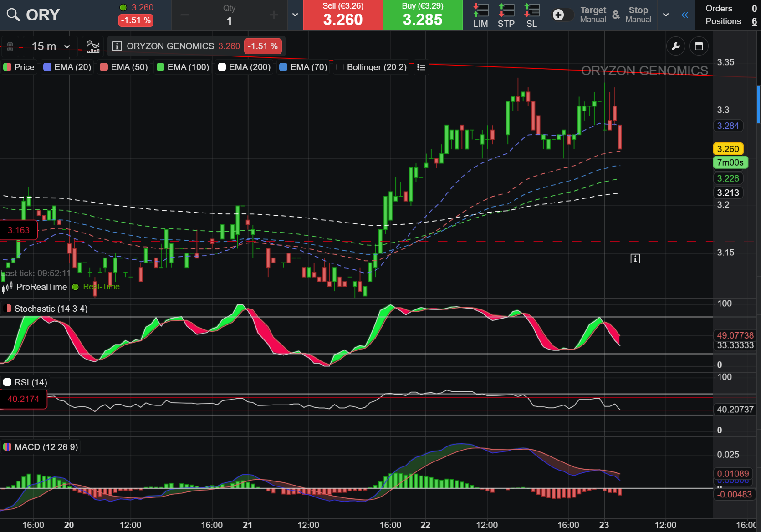Click the Buy 3.285 button
The height and width of the screenshot is (532, 761).
423,15
